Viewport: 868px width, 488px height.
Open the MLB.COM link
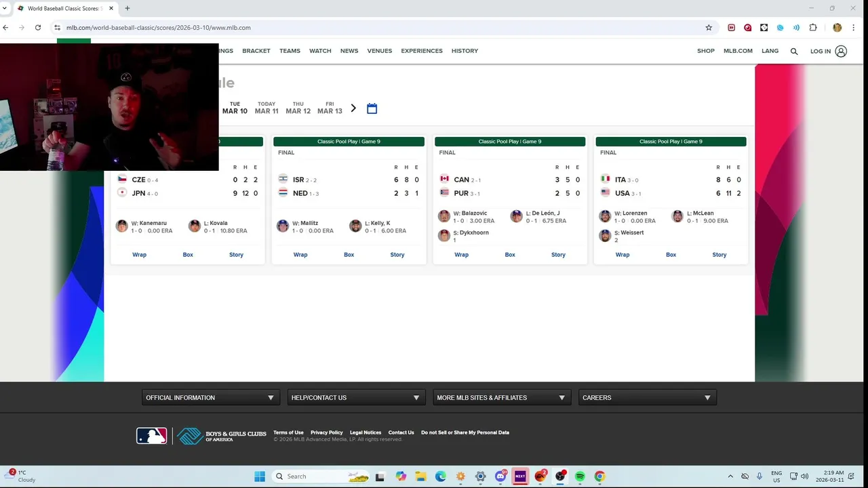pos(738,51)
